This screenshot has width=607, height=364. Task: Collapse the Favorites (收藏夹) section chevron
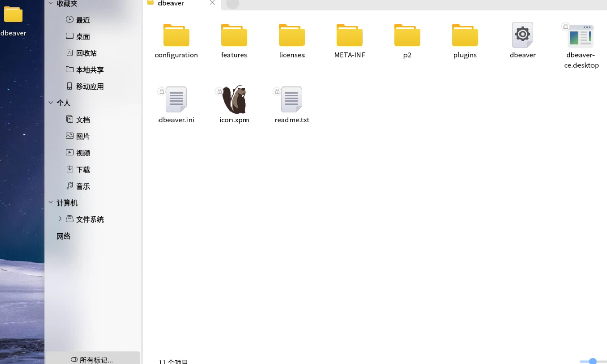tap(51, 3)
